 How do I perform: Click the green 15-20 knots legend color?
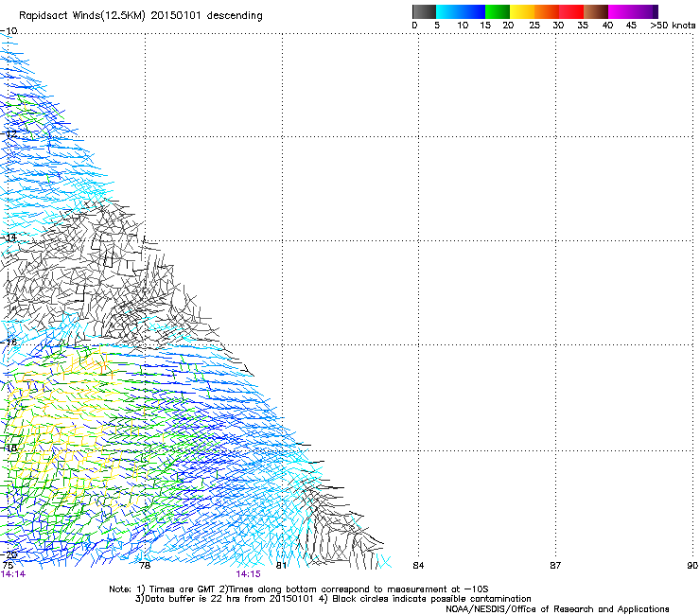point(498,11)
